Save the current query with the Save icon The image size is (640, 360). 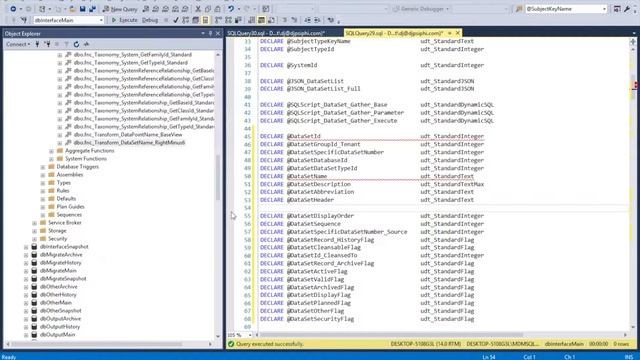tap(82, 9)
